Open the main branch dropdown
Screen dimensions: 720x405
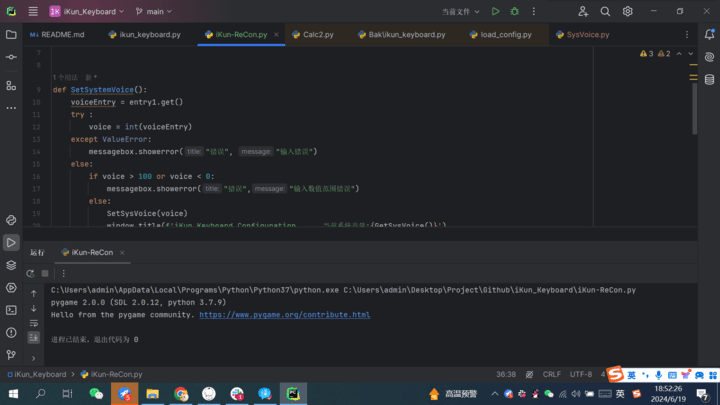coord(154,11)
